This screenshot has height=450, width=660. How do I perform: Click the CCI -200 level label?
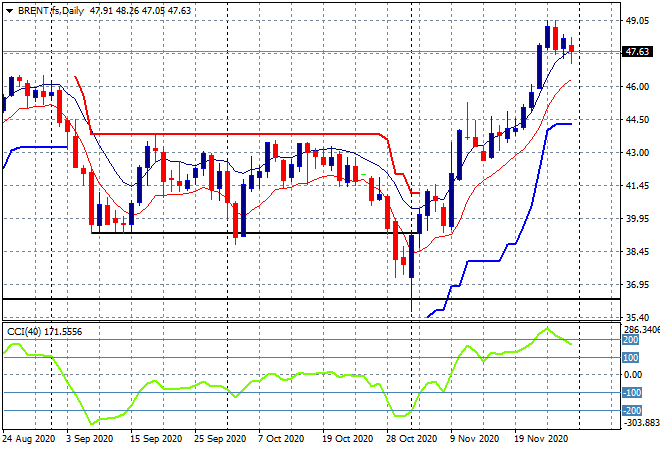pos(632,410)
